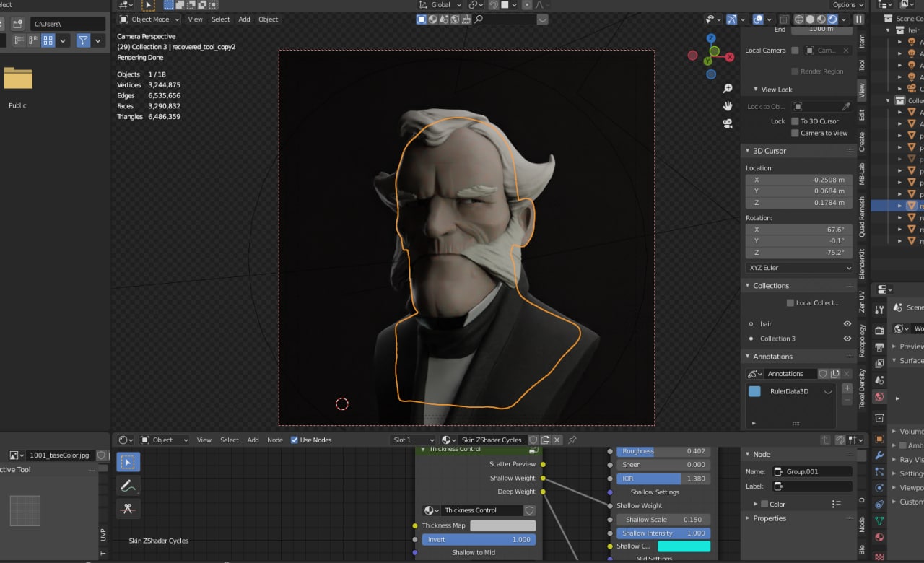Enable the Local Camera checkbox
The image size is (924, 563).
[795, 51]
